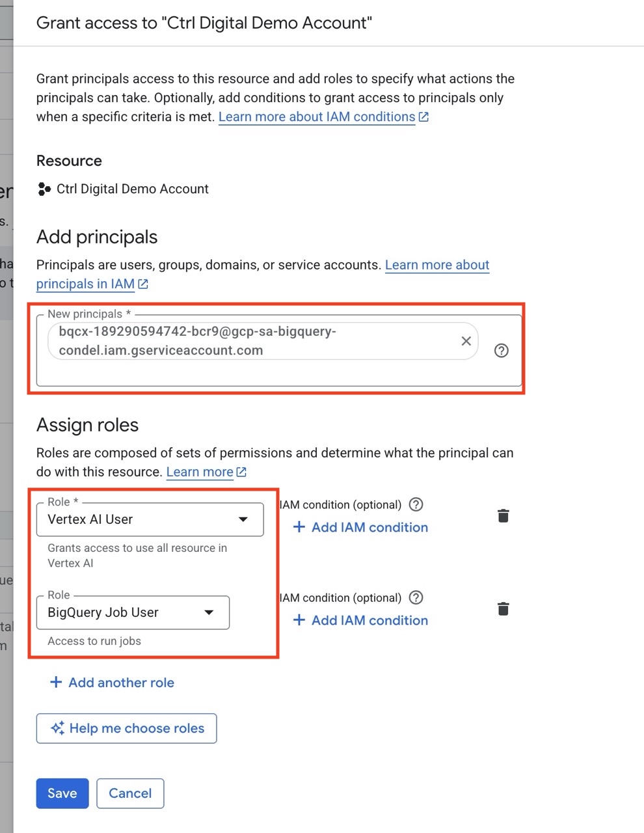
Task: Remove the bqcx service account principal chip
Action: [466, 341]
